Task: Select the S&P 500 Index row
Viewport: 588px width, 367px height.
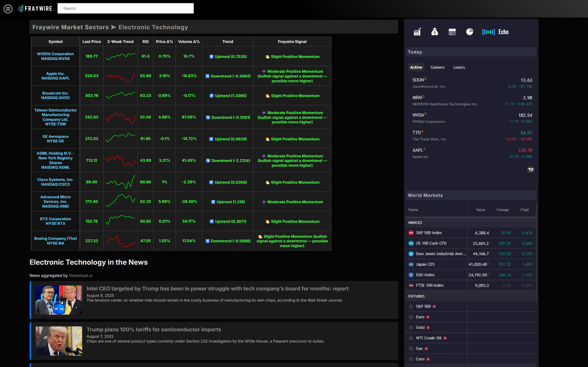Action: pyautogui.click(x=470, y=232)
